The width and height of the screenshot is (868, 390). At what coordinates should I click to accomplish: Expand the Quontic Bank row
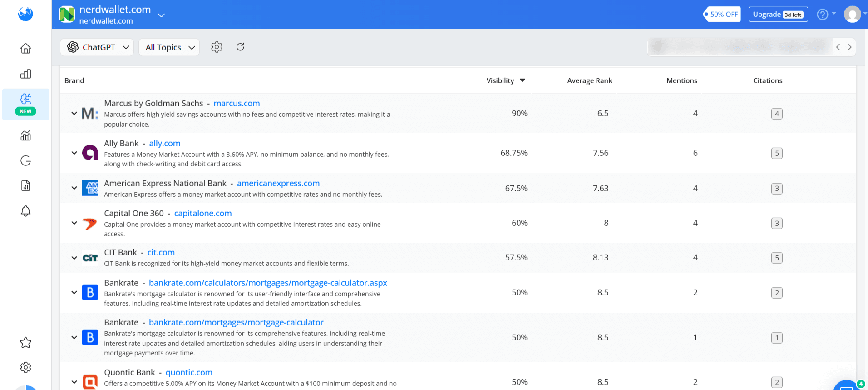74,382
